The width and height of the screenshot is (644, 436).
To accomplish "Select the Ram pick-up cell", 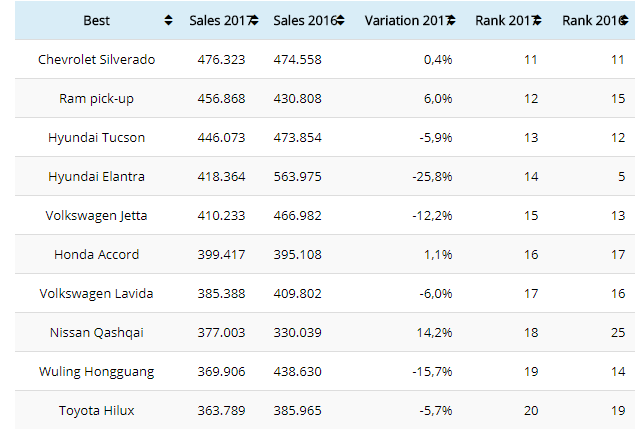I will (x=97, y=99).
